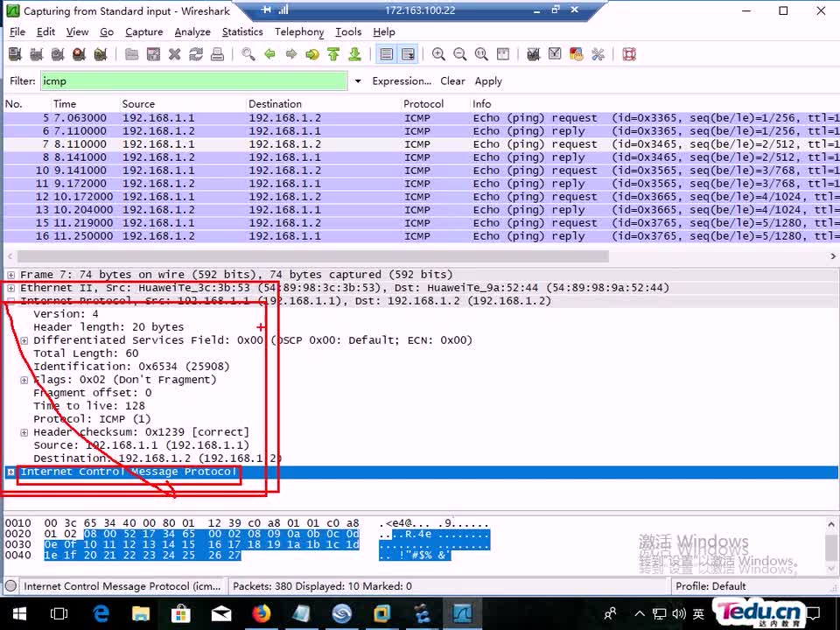Open the Tools menu

[x=348, y=31]
